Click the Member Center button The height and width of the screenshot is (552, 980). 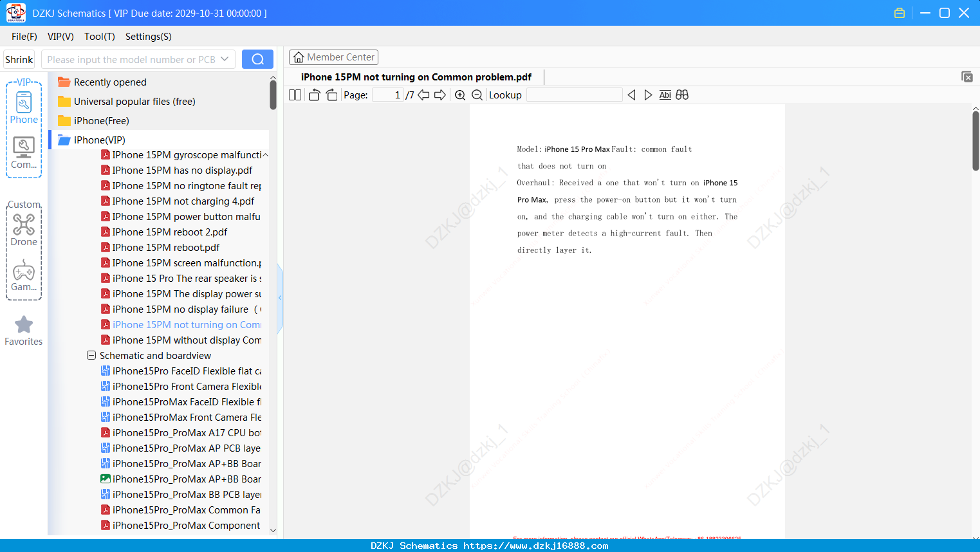tap(333, 57)
